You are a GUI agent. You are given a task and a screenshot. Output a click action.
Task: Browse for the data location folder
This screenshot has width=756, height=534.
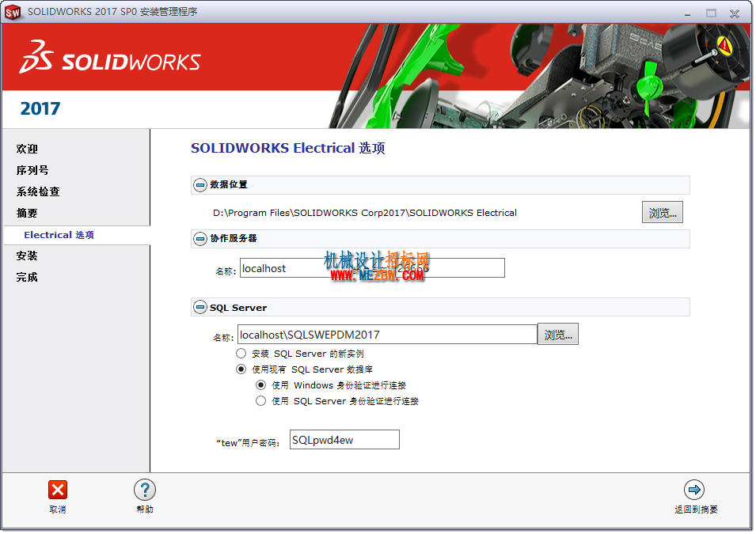point(663,213)
